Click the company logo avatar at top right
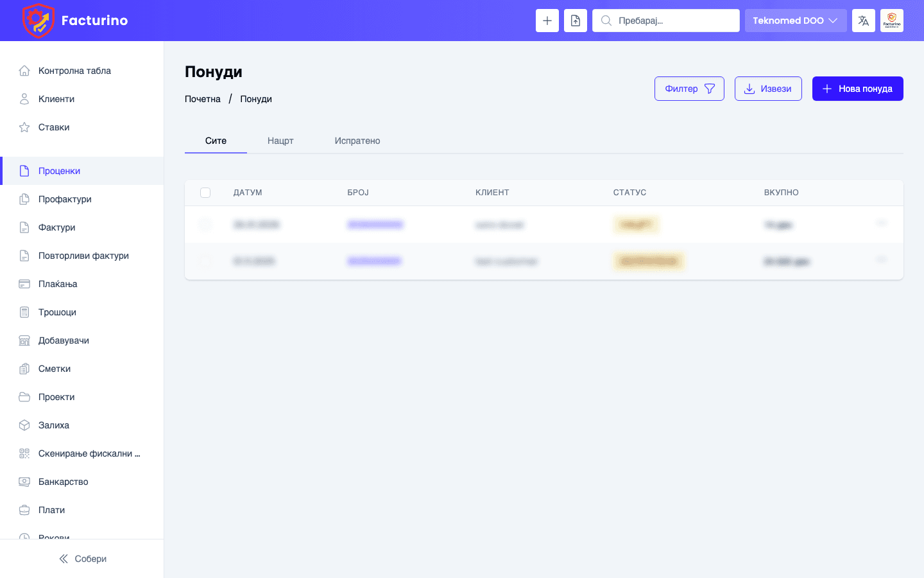This screenshot has height=578, width=924. (891, 21)
